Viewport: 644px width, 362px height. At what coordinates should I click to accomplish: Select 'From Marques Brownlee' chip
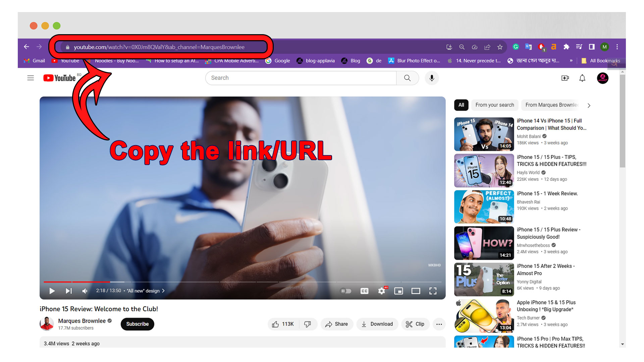(x=551, y=105)
